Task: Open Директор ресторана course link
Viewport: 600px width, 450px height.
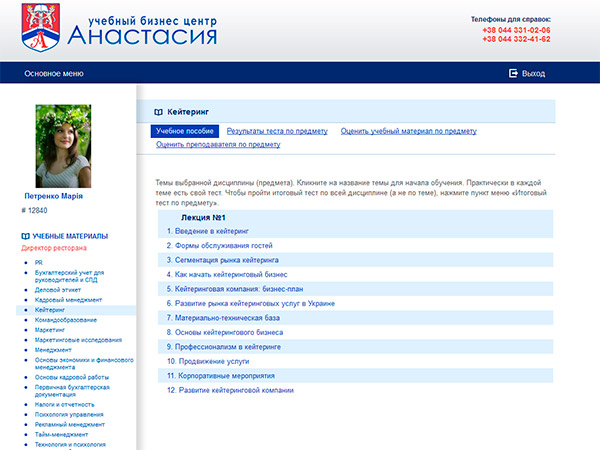Action: [x=54, y=247]
